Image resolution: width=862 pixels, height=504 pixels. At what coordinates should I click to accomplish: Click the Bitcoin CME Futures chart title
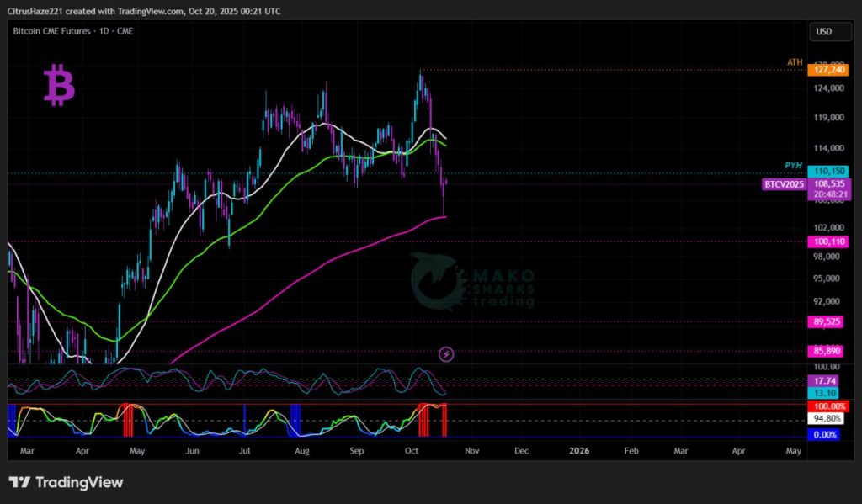72,31
